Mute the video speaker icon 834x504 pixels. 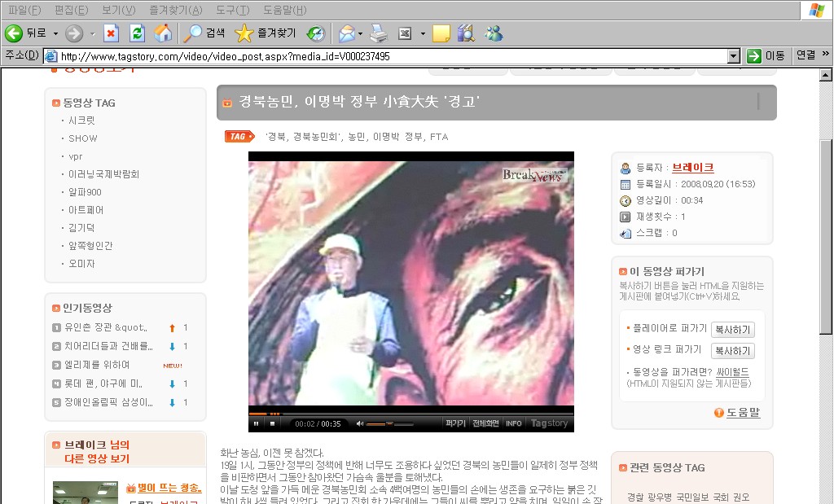(359, 423)
